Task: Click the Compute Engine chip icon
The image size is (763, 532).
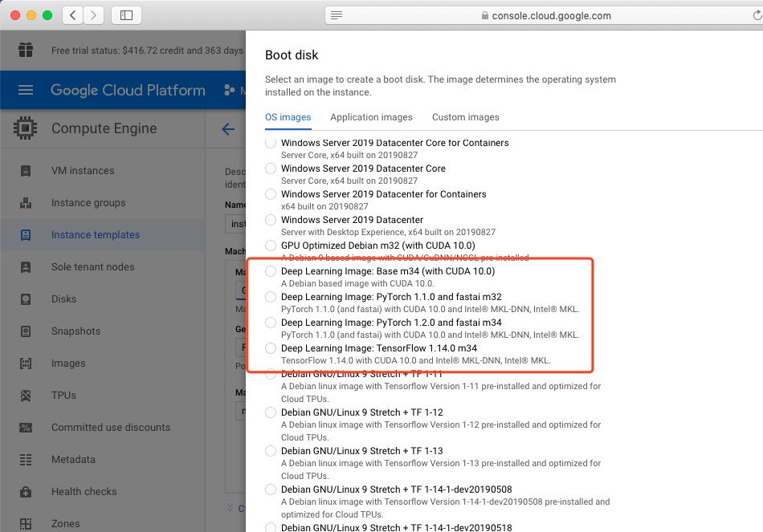Action: point(26,128)
